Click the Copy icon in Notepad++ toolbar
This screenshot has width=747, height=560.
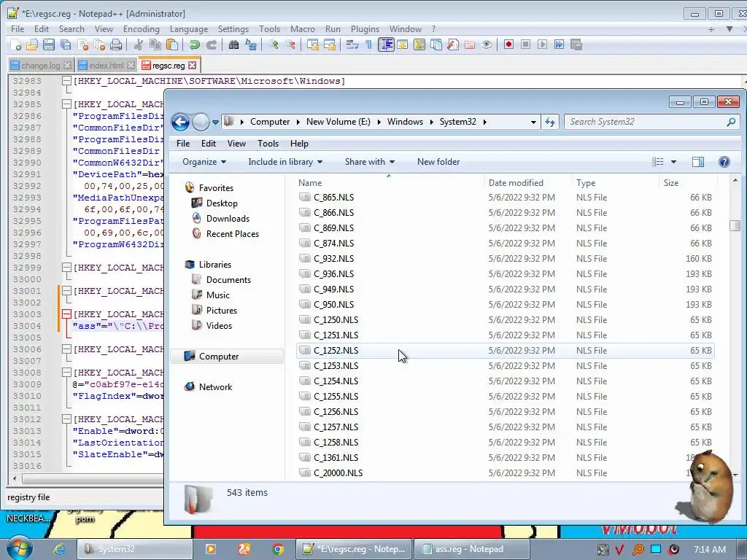(x=155, y=44)
